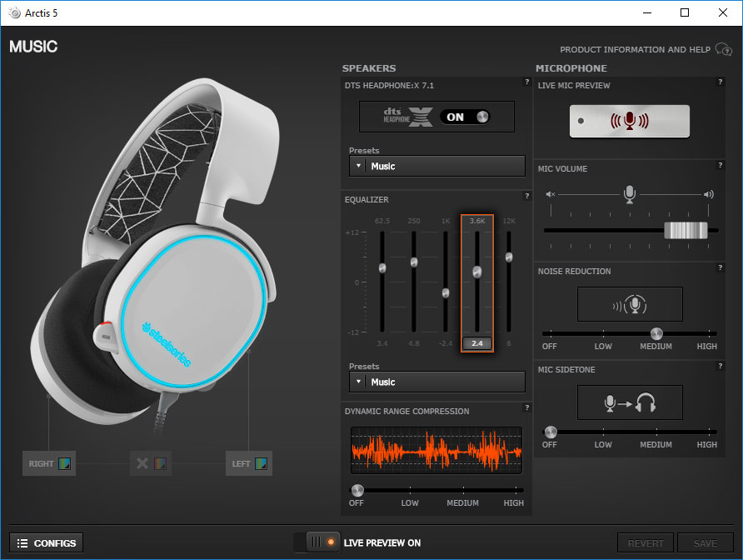Click the Mic Sidetone mic-to-headphone icon
743x560 pixels.
629,402
